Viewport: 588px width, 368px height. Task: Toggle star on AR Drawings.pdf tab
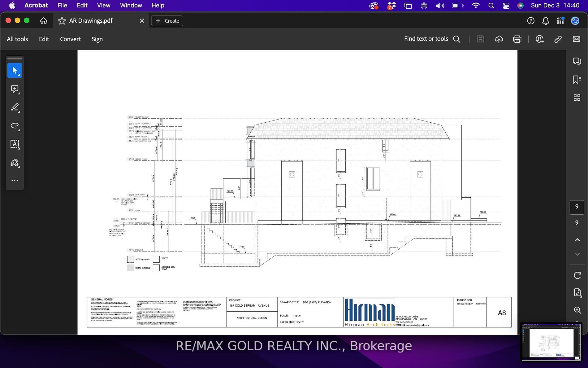[62, 21]
